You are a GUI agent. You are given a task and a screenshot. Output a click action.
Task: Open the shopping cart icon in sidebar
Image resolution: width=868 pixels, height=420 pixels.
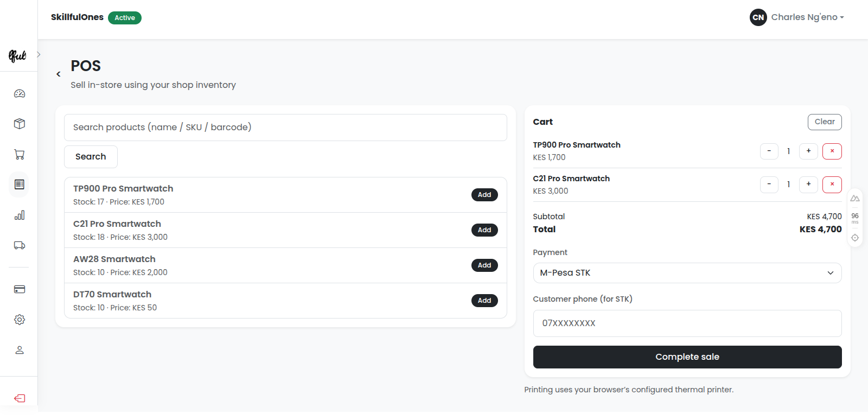click(x=20, y=155)
